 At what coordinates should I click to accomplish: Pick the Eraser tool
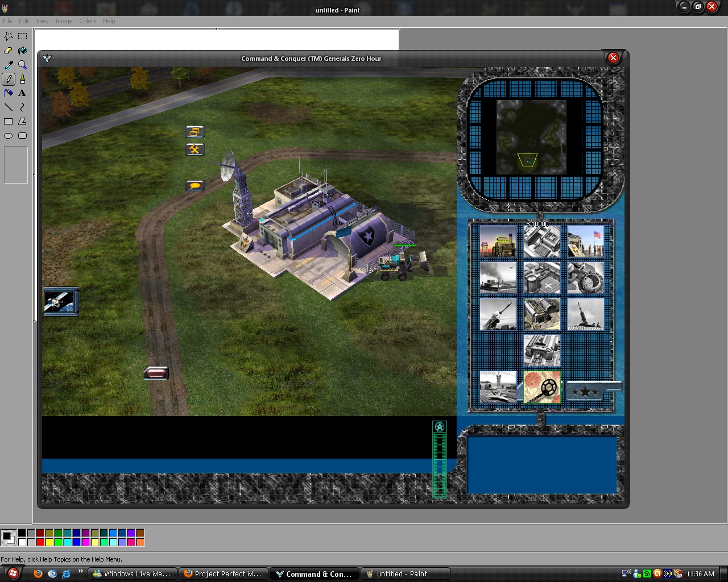9,51
